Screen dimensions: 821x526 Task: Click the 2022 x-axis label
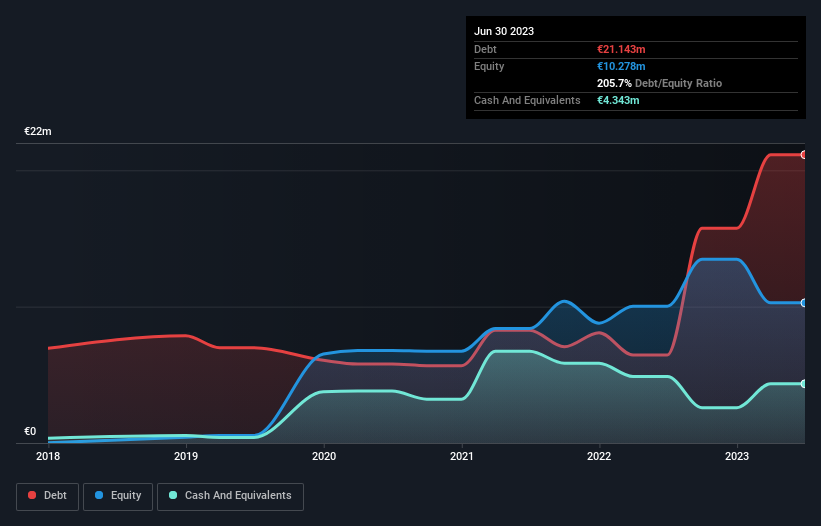pyautogui.click(x=599, y=456)
